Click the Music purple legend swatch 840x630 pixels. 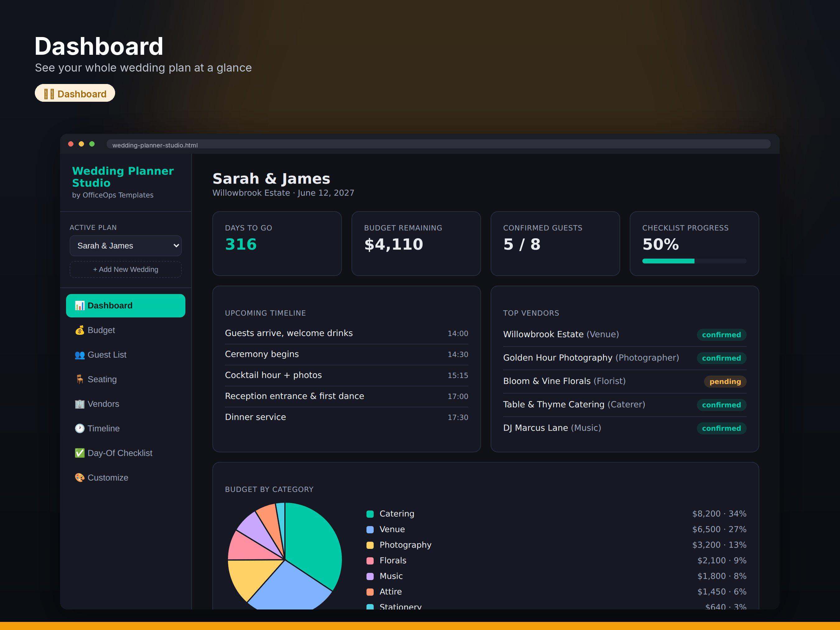(370, 576)
